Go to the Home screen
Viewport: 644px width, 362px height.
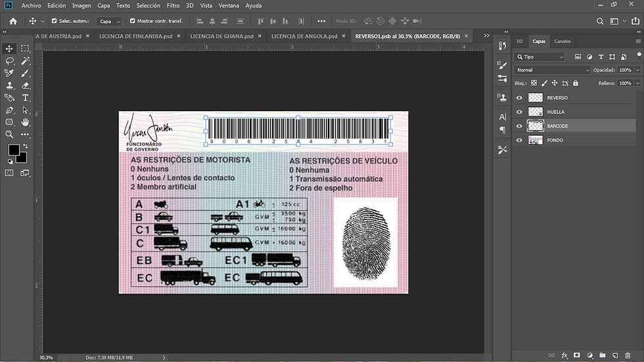point(13,21)
